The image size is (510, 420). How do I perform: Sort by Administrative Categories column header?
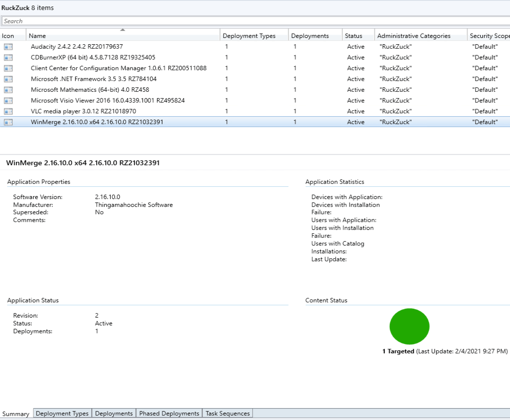click(x=414, y=36)
